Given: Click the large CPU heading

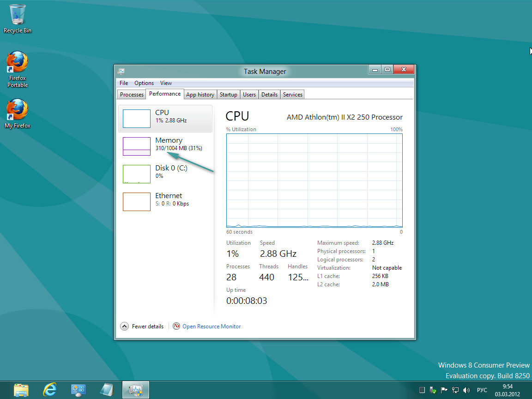Looking at the screenshot, I should [237, 116].
